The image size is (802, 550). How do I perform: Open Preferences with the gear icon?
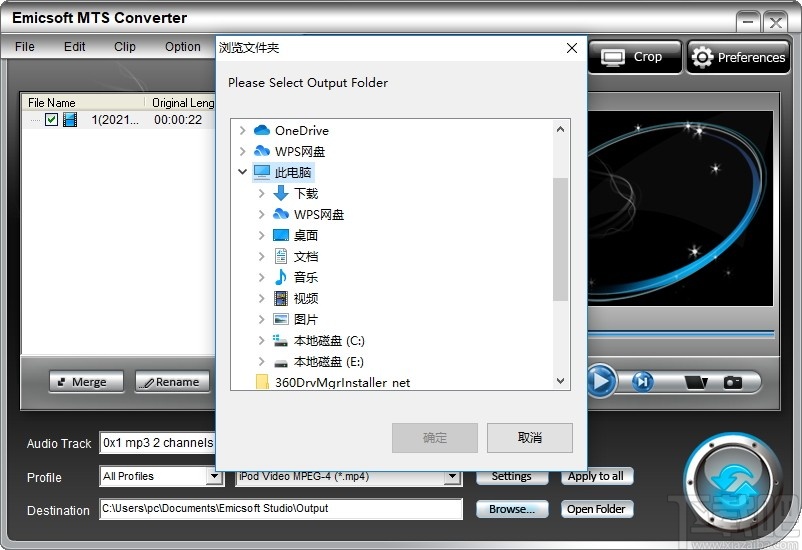pyautogui.click(x=738, y=57)
